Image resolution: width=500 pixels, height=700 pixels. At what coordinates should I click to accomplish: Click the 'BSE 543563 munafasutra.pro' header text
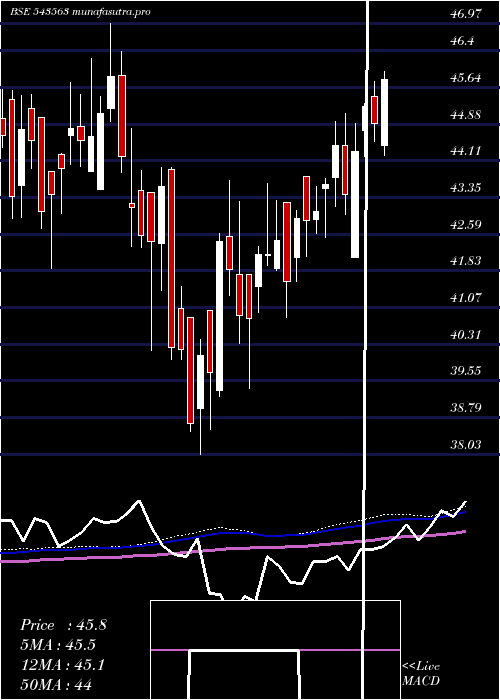pos(80,12)
